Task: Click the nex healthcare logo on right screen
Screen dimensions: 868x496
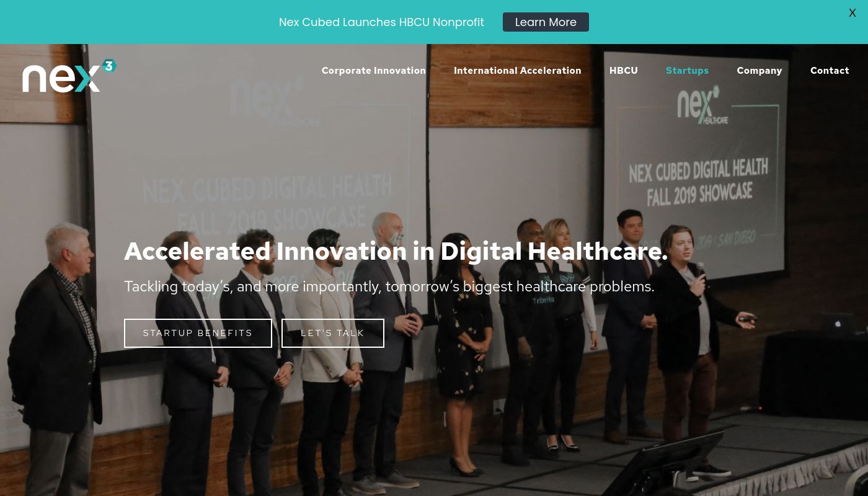Action: coord(701,105)
